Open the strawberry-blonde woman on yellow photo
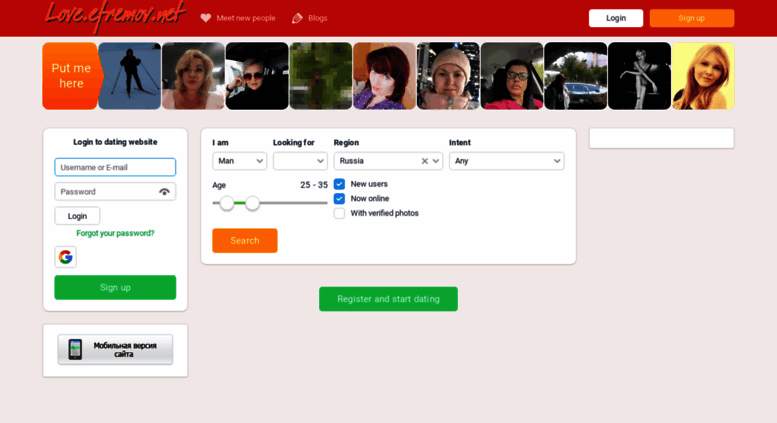777x423 pixels. [703, 76]
